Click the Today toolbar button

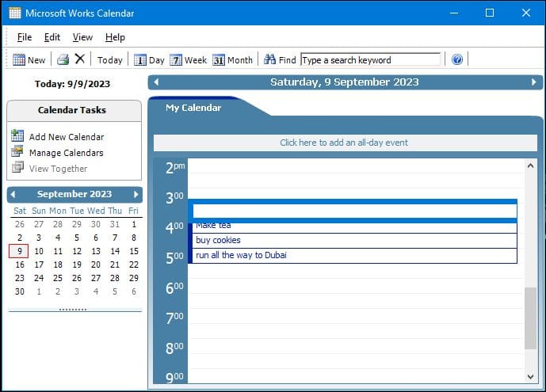click(x=109, y=59)
